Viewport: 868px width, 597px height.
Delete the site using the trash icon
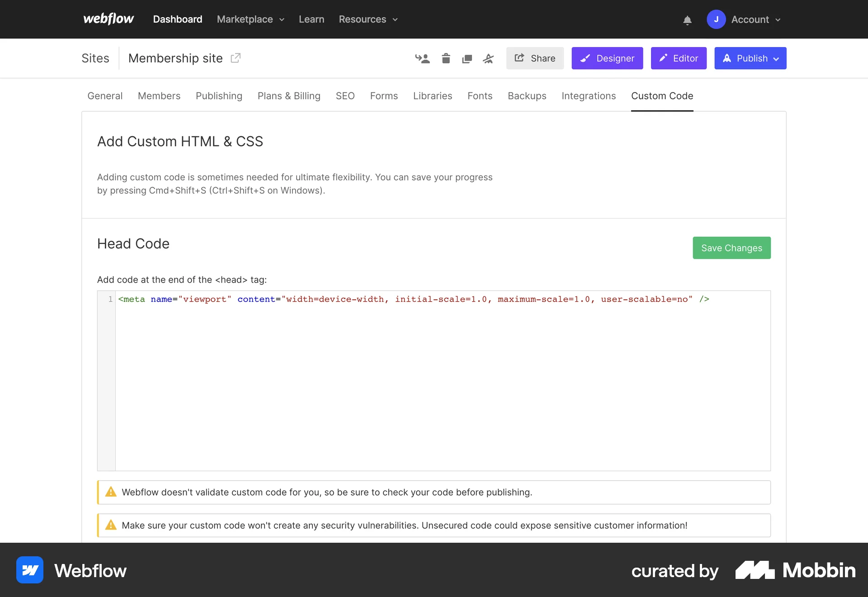(x=446, y=58)
